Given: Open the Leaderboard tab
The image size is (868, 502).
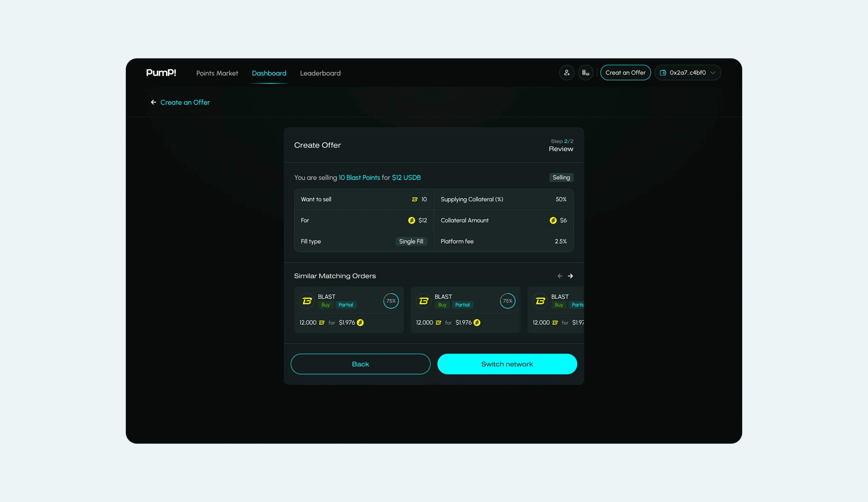Looking at the screenshot, I should tap(320, 73).
